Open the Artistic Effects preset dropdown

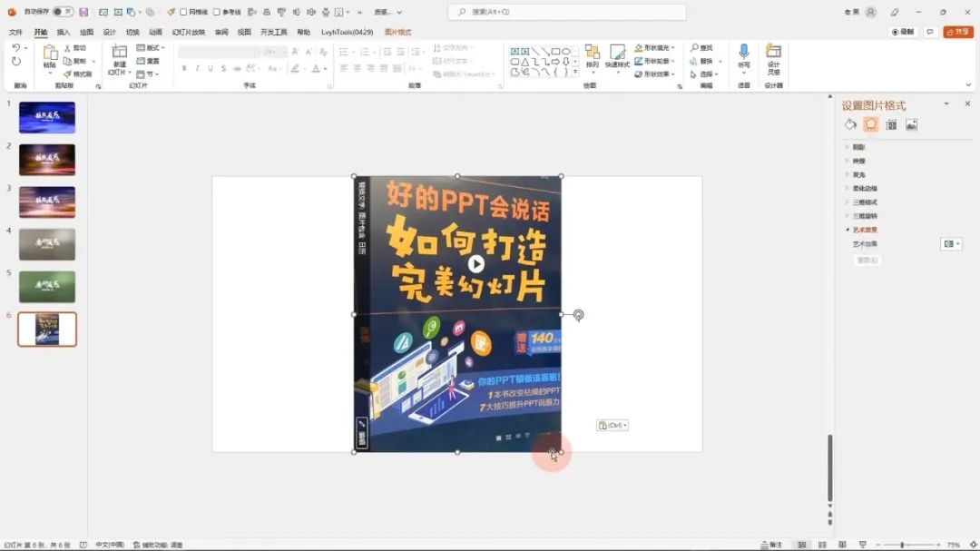[x=951, y=244]
